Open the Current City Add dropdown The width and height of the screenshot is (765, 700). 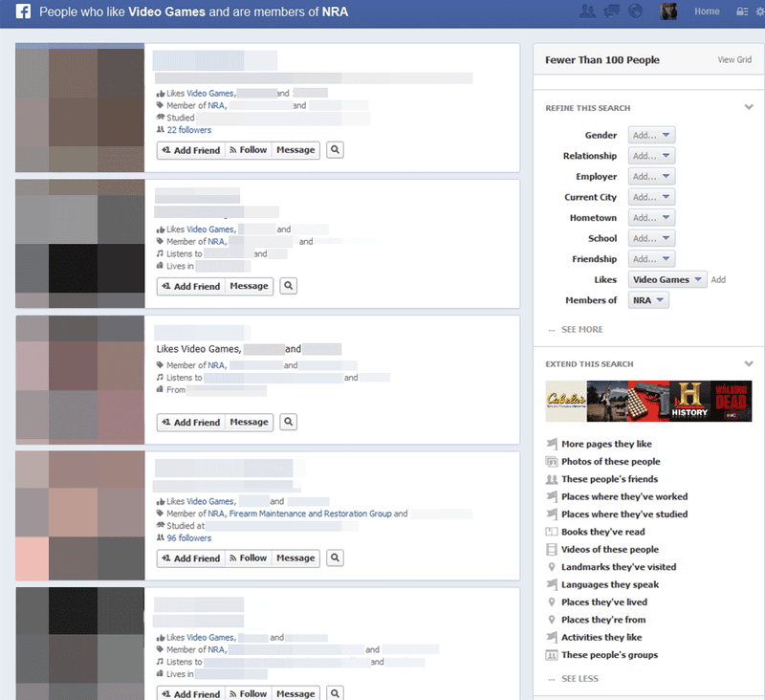click(651, 197)
